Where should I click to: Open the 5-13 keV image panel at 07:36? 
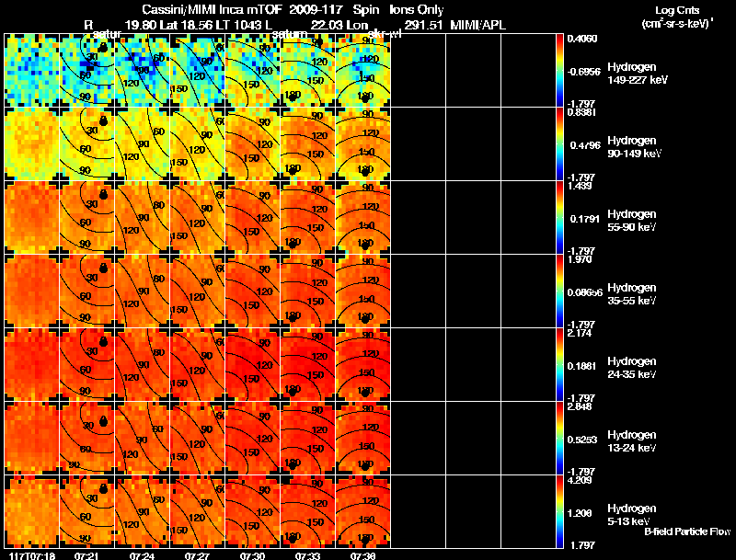[x=362, y=511]
